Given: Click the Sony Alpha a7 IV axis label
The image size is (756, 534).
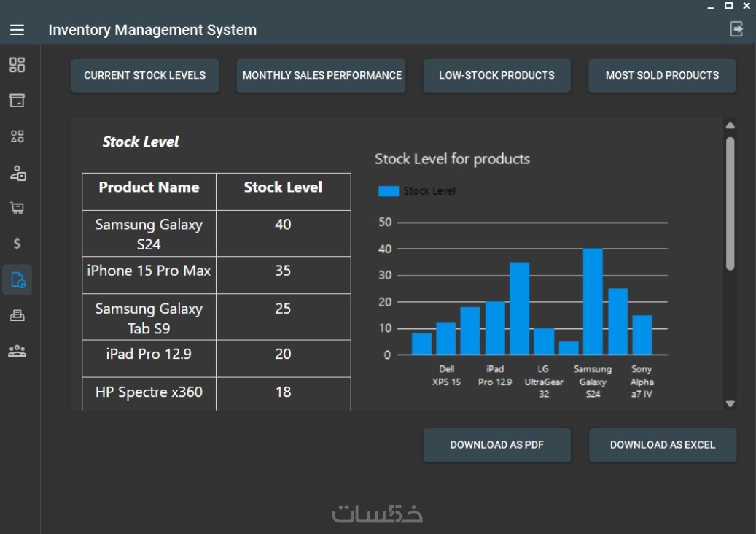Looking at the screenshot, I should tap(642, 382).
